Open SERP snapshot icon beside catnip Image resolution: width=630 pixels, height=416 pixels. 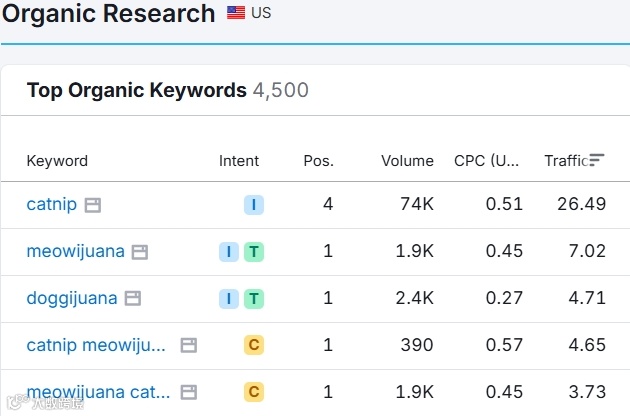pyautogui.click(x=93, y=205)
